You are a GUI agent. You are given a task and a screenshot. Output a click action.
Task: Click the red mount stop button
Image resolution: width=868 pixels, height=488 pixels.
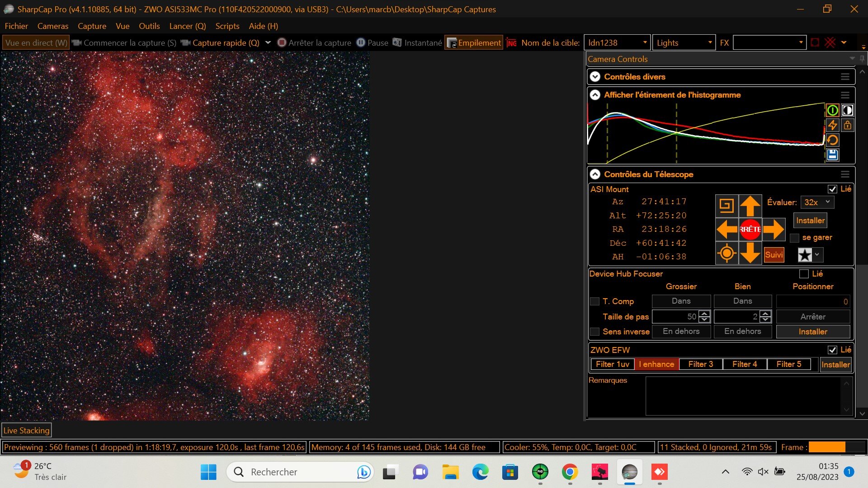[x=750, y=229]
